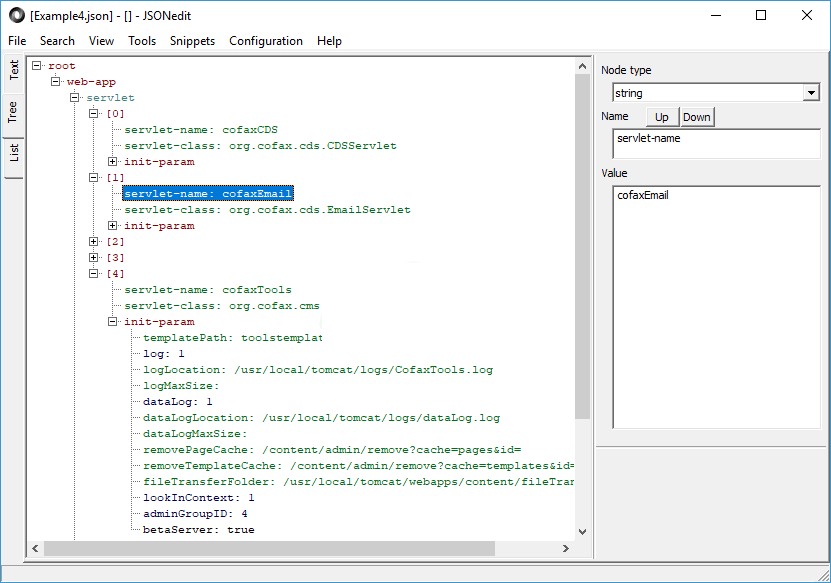Click the JSONedit app icon in title bar

pyautogui.click(x=17, y=15)
